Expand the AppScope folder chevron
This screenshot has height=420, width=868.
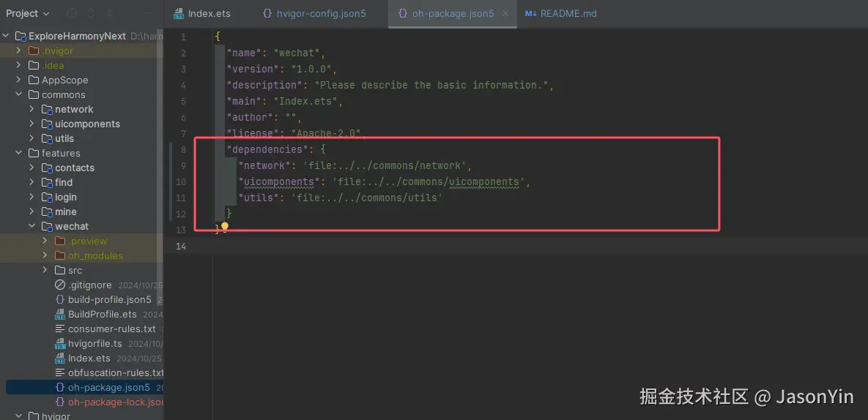pyautogui.click(x=19, y=80)
